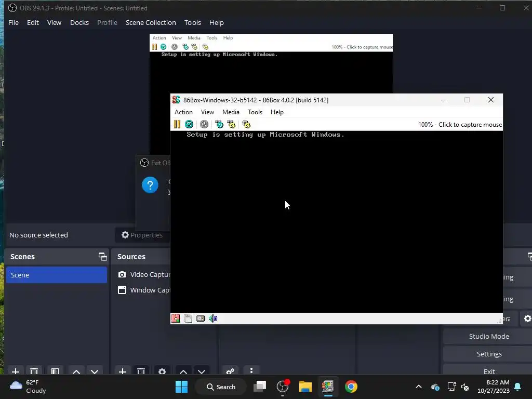Add a new scene with plus icon
Viewport: 532px width, 399px height.
(16, 371)
